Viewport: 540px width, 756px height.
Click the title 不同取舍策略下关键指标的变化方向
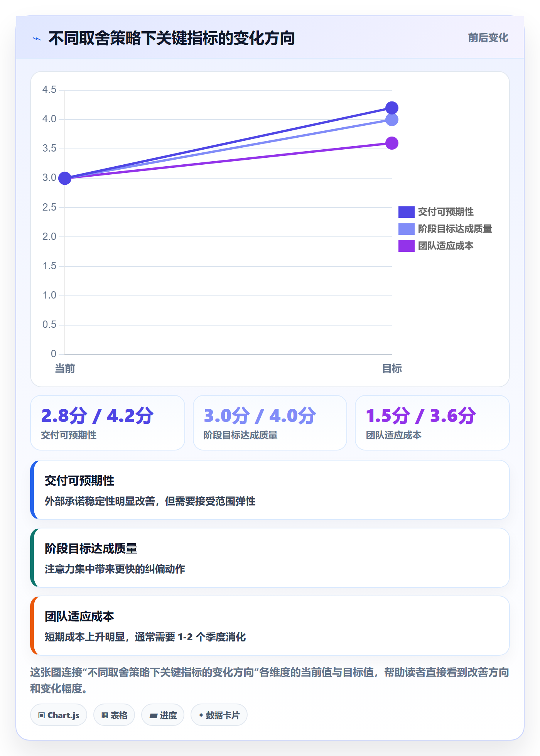172,38
